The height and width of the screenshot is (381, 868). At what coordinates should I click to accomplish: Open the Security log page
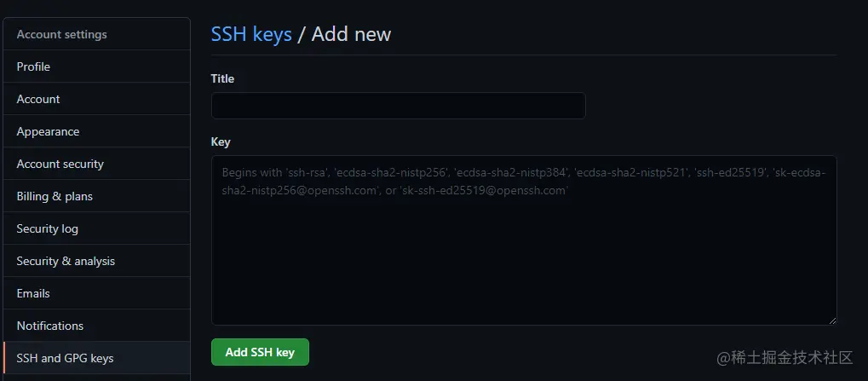(47, 228)
